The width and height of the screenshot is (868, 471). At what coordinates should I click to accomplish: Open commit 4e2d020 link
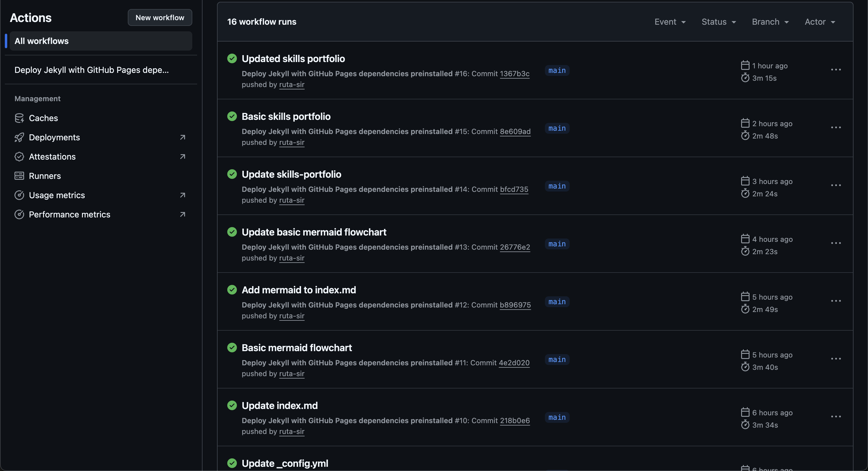[x=514, y=363]
